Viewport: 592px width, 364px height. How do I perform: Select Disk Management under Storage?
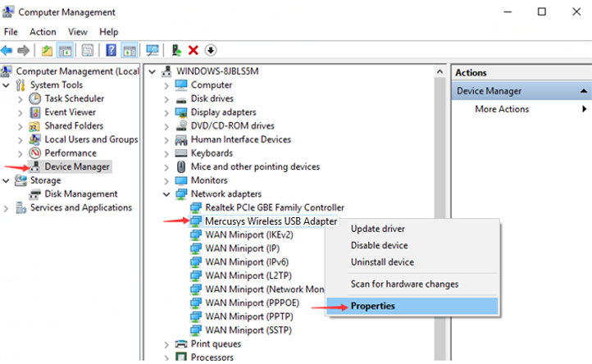pyautogui.click(x=80, y=194)
